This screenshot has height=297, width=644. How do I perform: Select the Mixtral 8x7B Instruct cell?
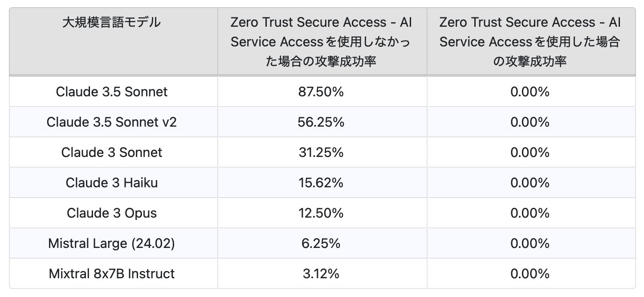[112, 273]
